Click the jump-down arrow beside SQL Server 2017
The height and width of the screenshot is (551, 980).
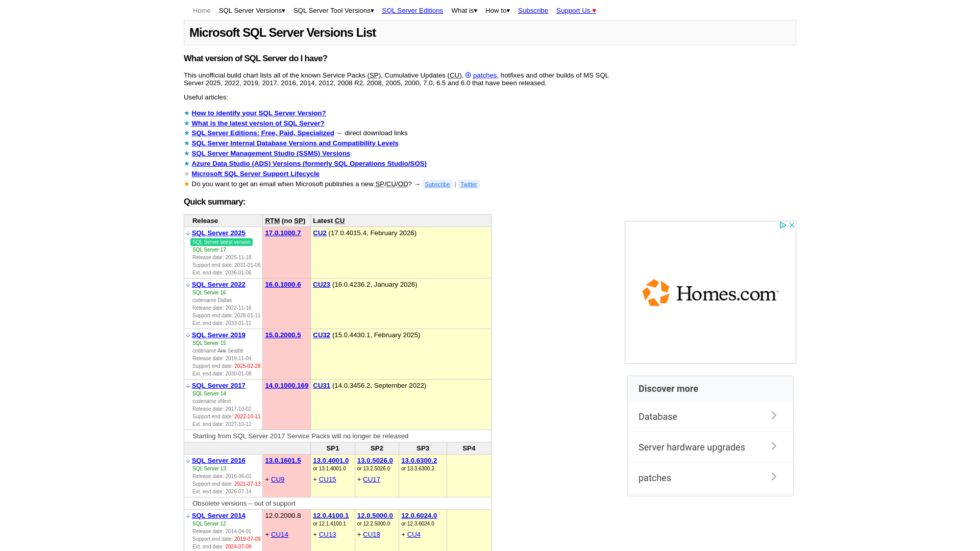(188, 386)
